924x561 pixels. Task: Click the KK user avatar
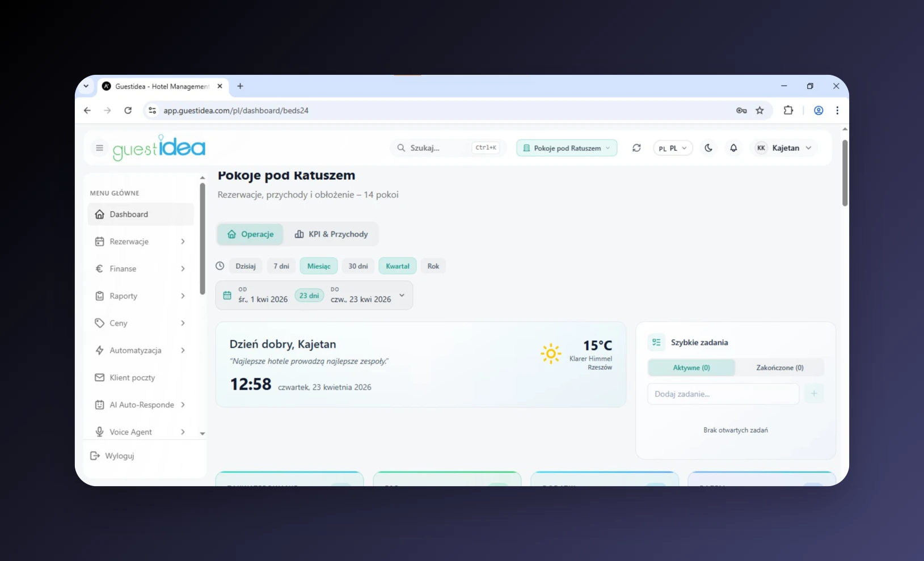pos(761,148)
